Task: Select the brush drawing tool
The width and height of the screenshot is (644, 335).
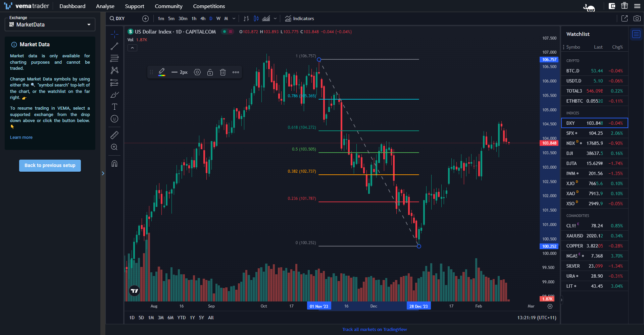Action: point(114,95)
